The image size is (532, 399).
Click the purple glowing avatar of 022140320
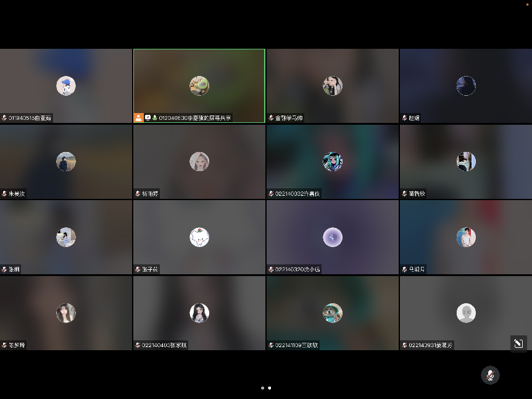pos(333,237)
